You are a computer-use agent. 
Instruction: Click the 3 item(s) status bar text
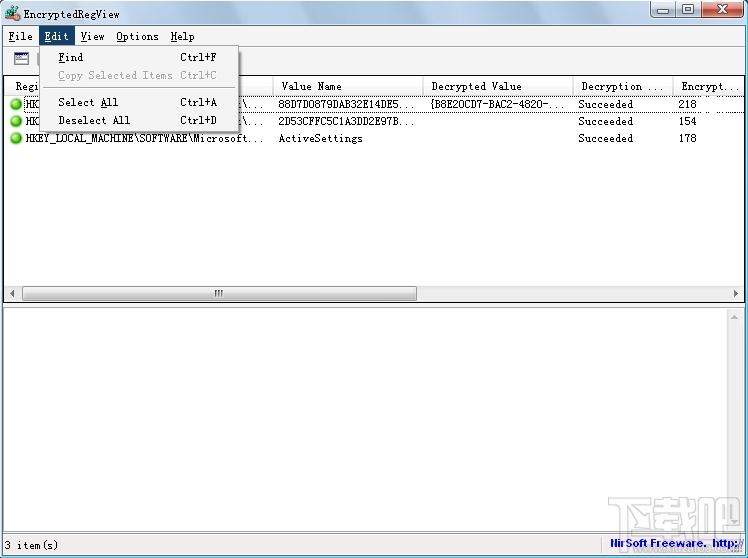pos(31,545)
